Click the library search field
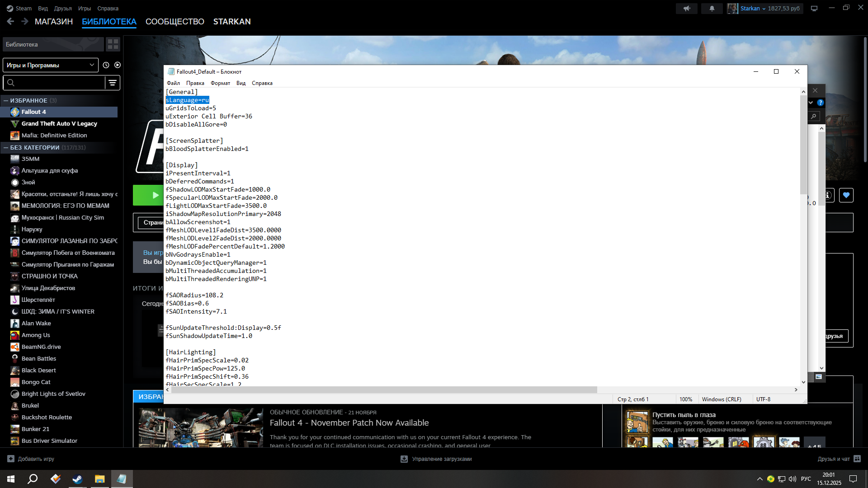The height and width of the screenshot is (488, 868). pos(54,83)
